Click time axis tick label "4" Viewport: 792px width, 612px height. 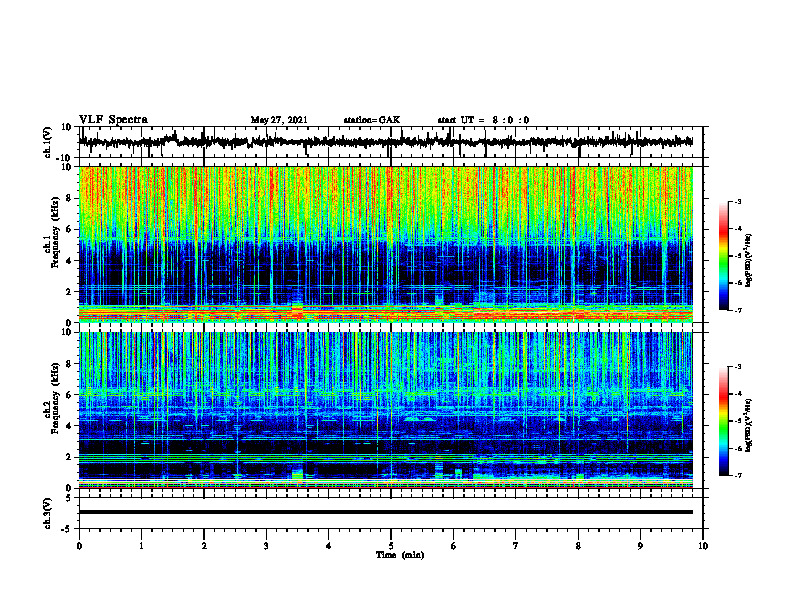click(329, 546)
